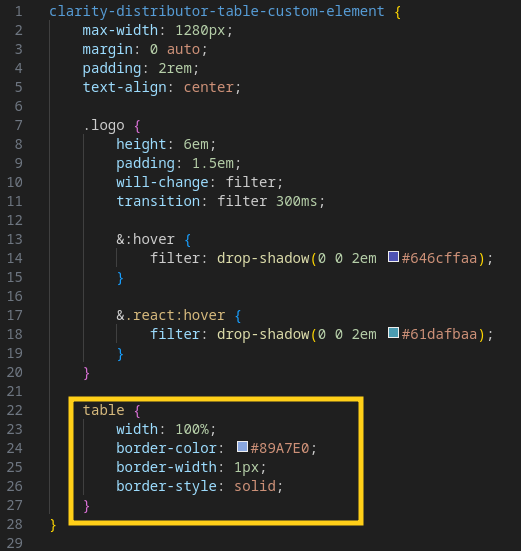Click the border-style property
This screenshot has width=521, height=551.
(166, 486)
